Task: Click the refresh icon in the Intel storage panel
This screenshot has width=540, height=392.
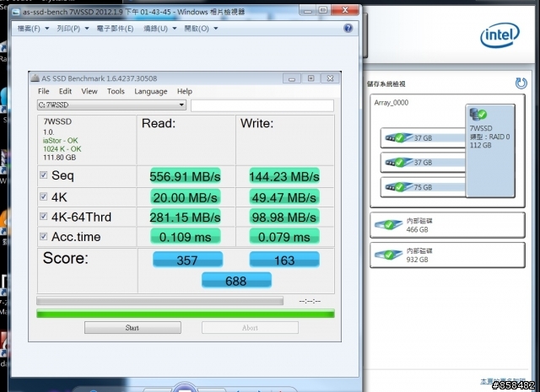Action: (x=521, y=83)
